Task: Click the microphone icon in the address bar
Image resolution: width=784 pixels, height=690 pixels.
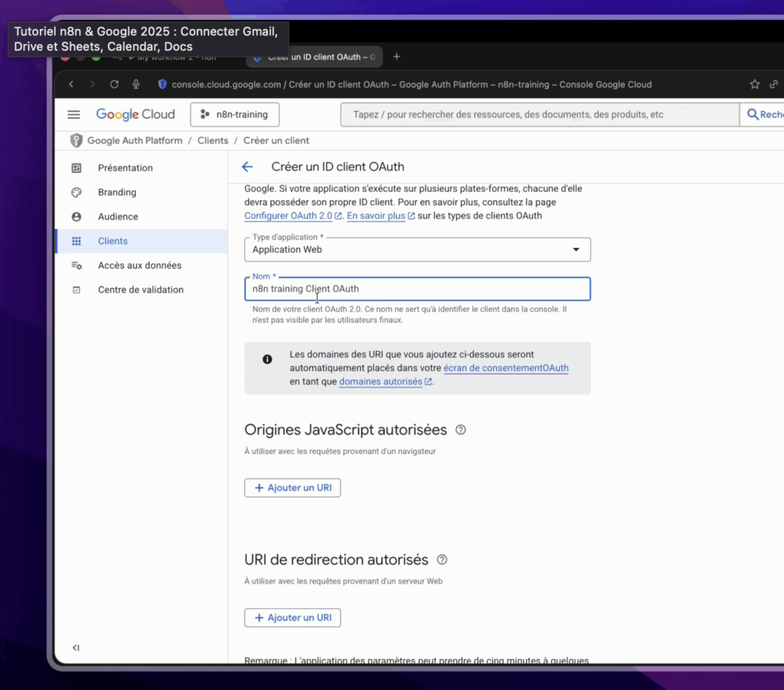Action: (x=136, y=84)
